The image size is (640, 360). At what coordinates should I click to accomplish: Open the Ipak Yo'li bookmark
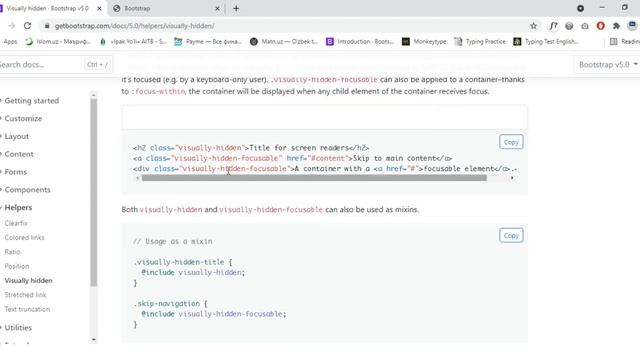(x=133, y=42)
